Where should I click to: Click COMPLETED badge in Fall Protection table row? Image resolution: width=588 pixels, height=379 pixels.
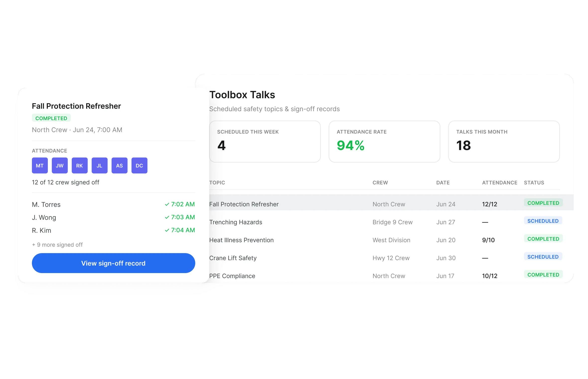coord(543,203)
